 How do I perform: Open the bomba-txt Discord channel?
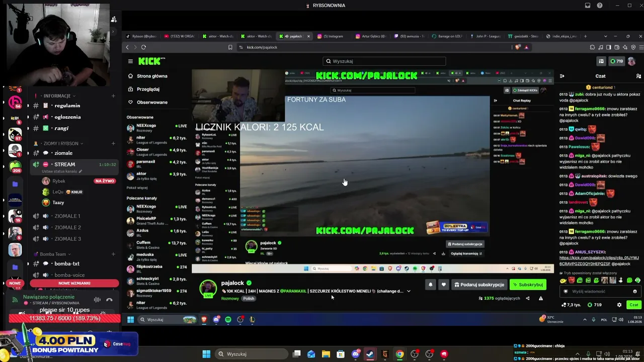[x=67, y=264]
